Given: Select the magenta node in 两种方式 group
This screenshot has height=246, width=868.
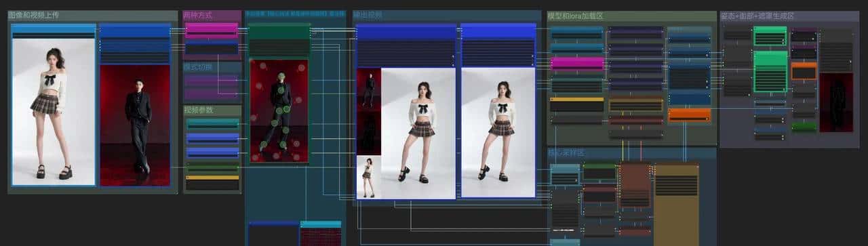Looking at the screenshot, I should (x=212, y=30).
